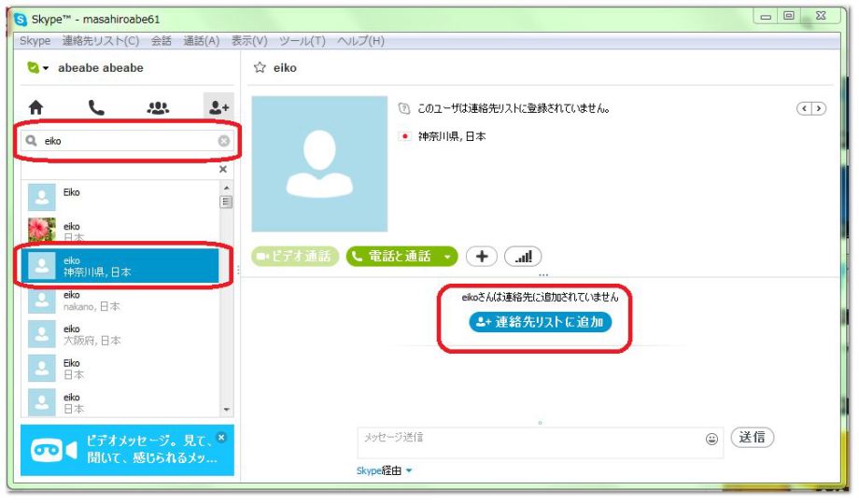Select eiko from 神奈川県, 日本
The image size is (859, 504).
[120, 266]
